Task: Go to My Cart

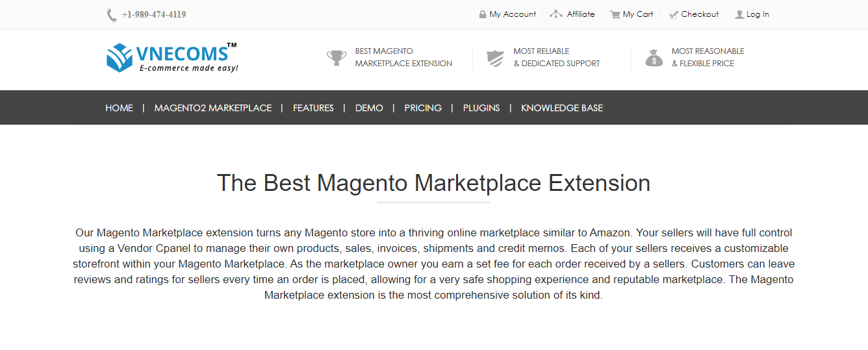Action: pos(638,14)
